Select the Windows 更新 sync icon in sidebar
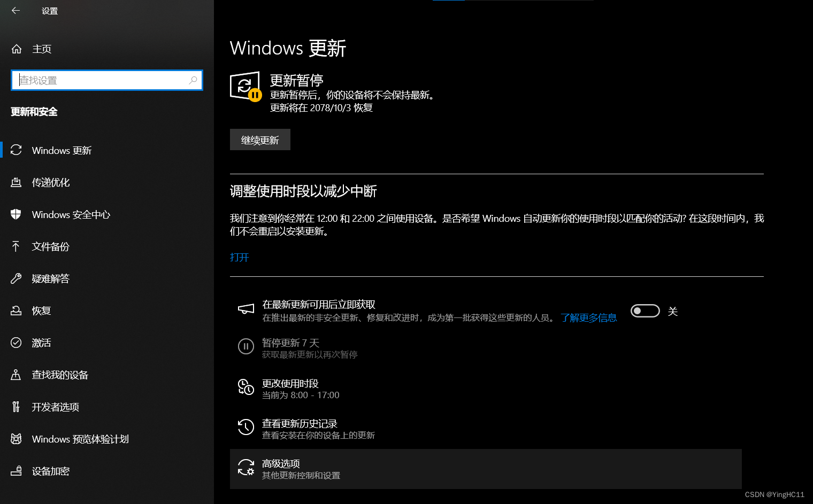Screen dimensions: 813x504 point(16,150)
